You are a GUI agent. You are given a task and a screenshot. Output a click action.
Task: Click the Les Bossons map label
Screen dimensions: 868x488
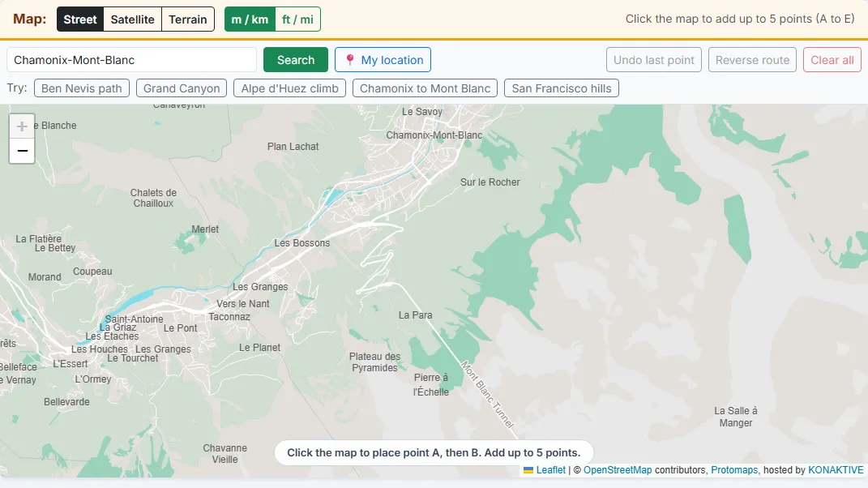pos(301,242)
